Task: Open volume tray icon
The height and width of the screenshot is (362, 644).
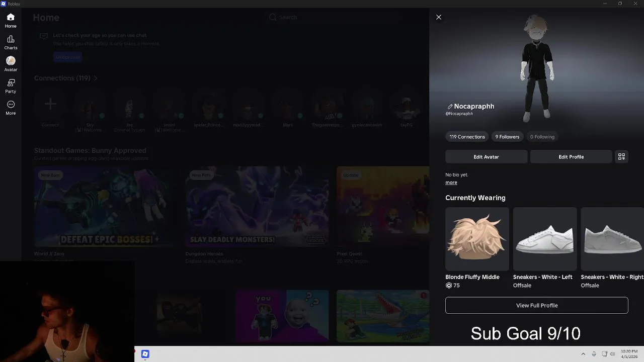Action: point(612,354)
